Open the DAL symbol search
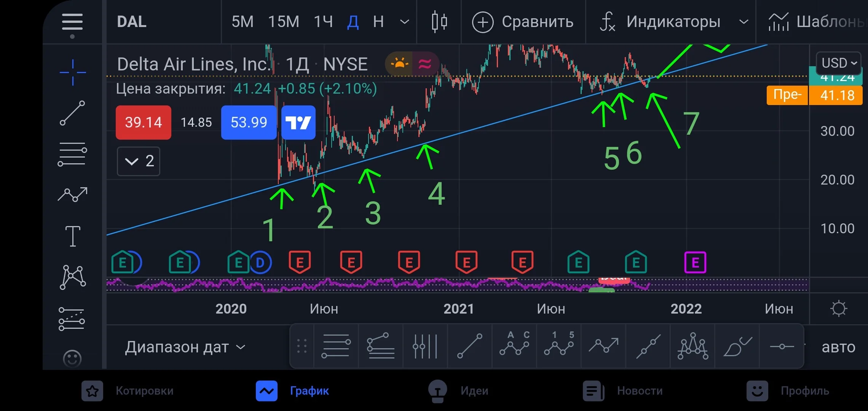This screenshot has height=411, width=868. click(x=132, y=22)
